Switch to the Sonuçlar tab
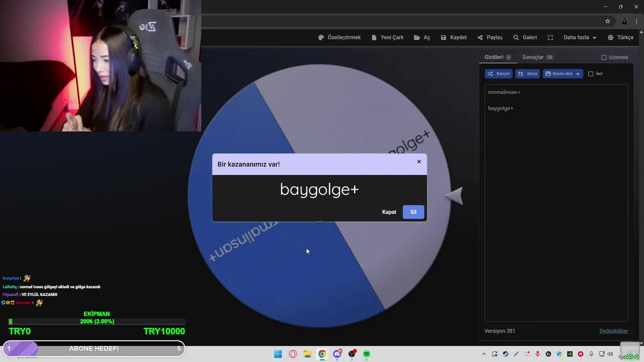Viewport: 644px width, 362px height. tap(538, 57)
